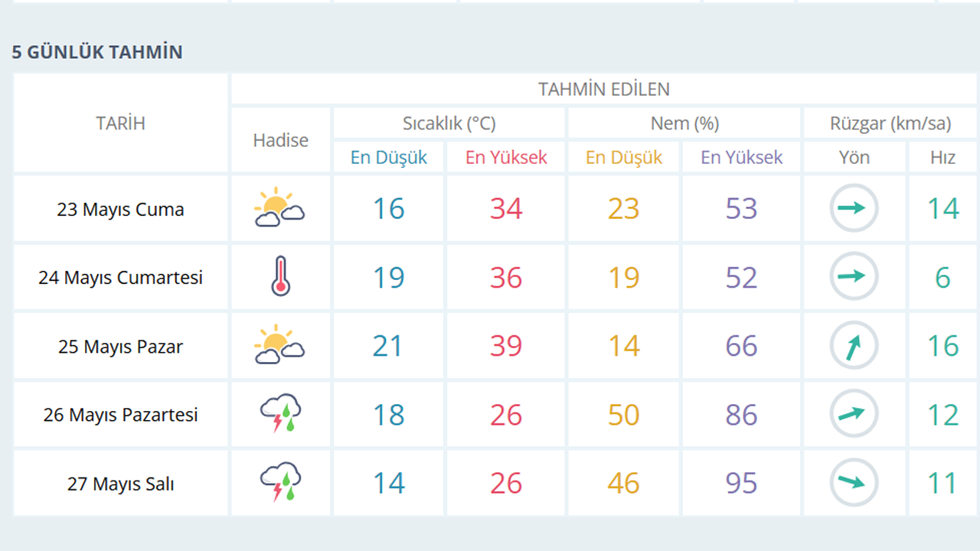Click partly cloudy icon for 23 Mayıs Cuma

[x=279, y=208]
